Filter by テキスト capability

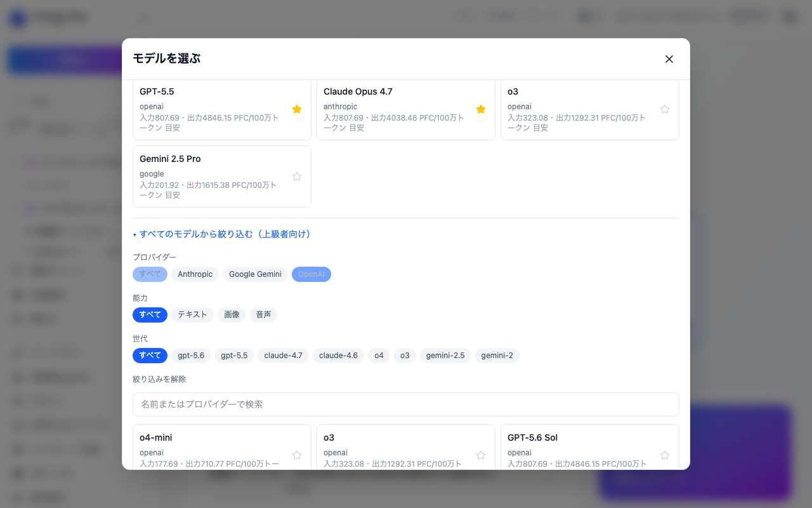tap(192, 315)
